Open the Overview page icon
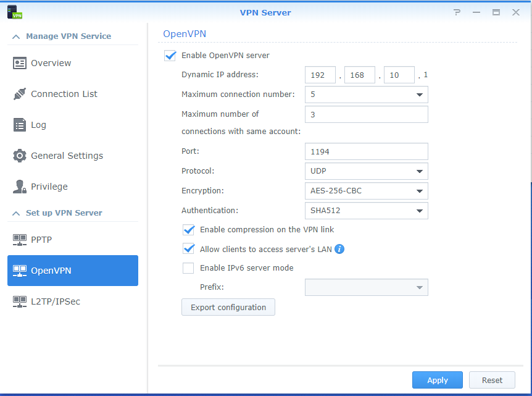Viewport: 532px width, 396px height. 20,62
